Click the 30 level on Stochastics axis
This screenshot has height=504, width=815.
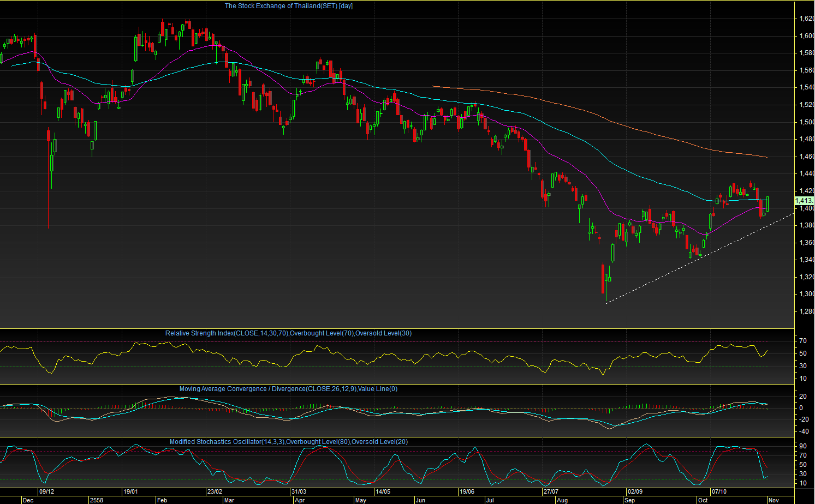point(803,474)
